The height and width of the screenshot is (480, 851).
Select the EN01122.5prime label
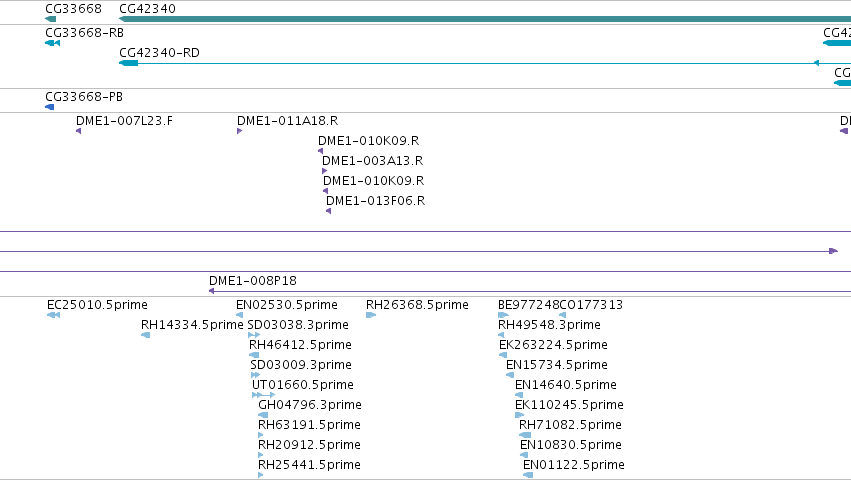tap(574, 465)
